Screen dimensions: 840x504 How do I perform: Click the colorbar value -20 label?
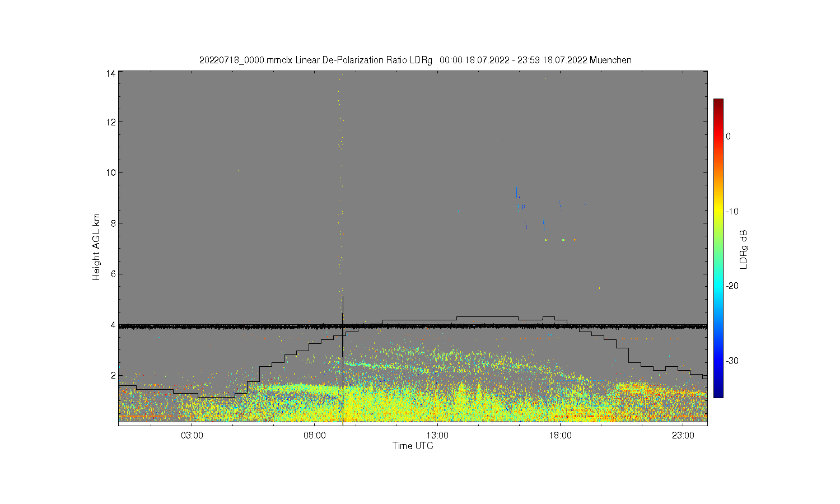click(732, 286)
